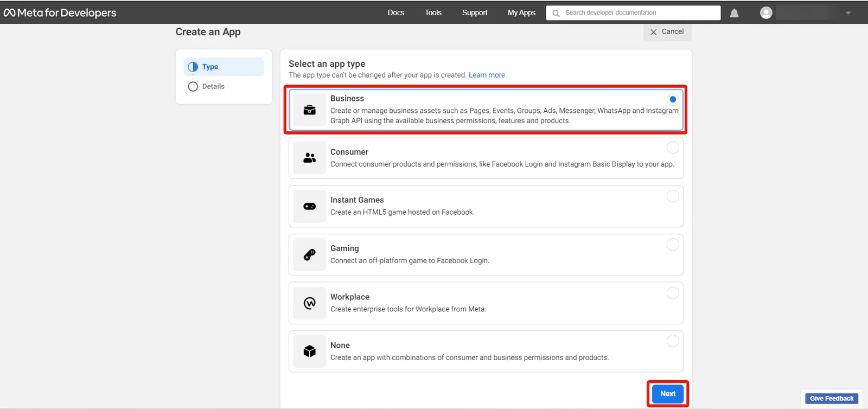Click the Next button

pyautogui.click(x=668, y=394)
